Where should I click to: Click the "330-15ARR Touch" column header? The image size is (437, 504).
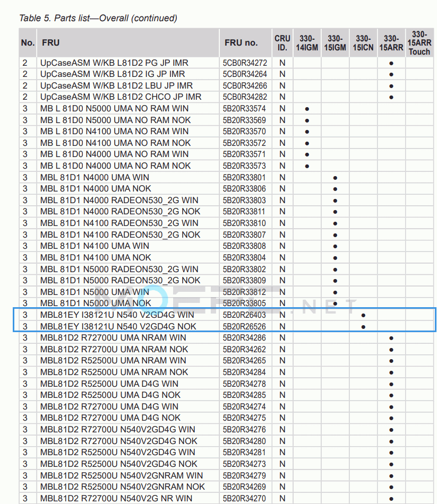coord(419,42)
